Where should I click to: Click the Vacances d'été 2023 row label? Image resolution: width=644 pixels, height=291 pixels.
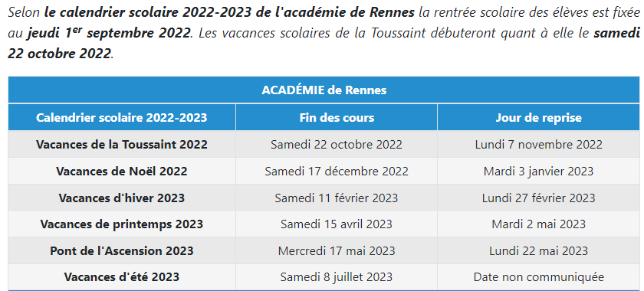(122, 277)
